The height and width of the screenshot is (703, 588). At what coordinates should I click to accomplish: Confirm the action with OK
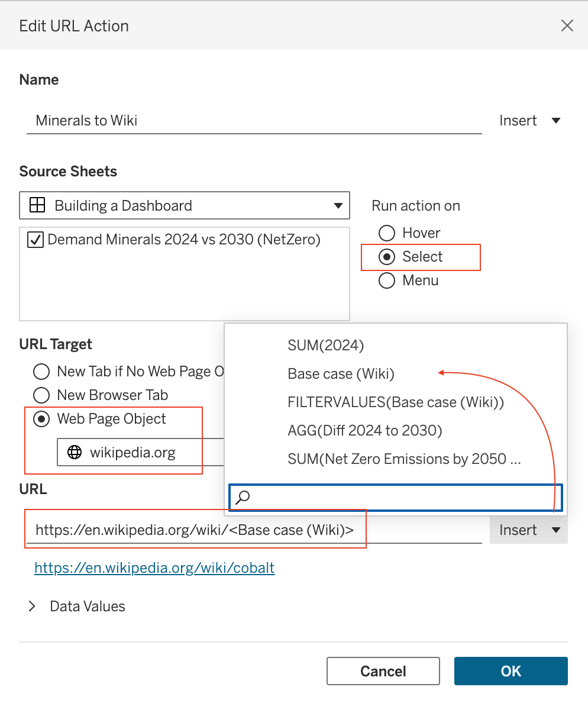tap(511, 670)
